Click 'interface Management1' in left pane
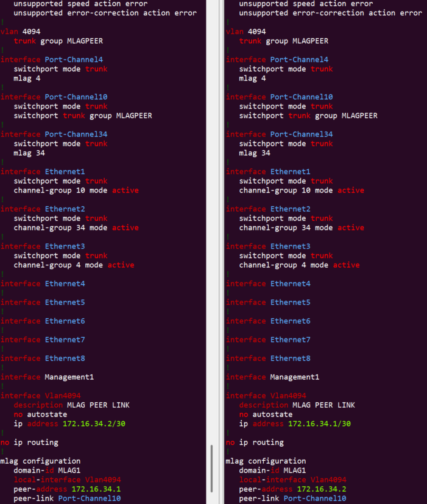This screenshot has width=427, height=504. click(47, 377)
